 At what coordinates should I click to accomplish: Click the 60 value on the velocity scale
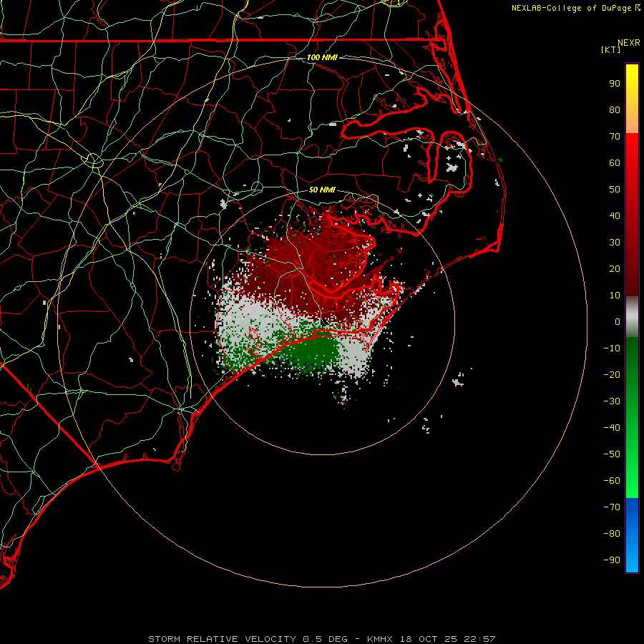click(615, 162)
